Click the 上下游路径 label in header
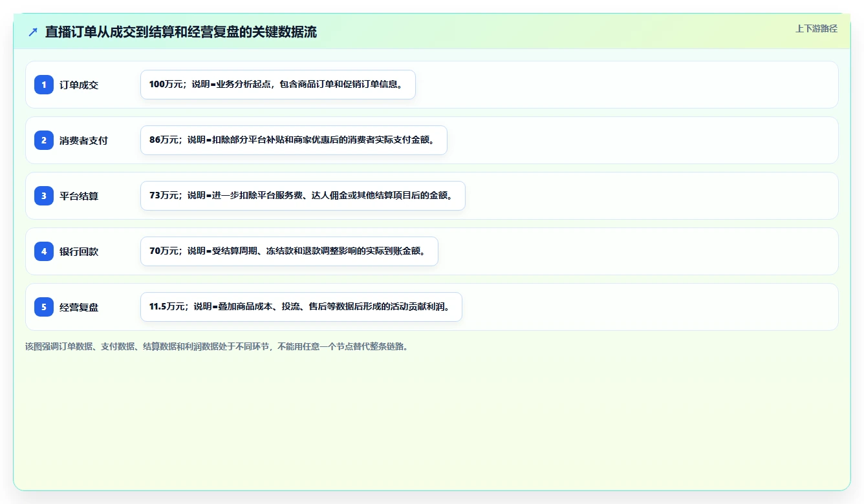This screenshot has width=864, height=504. click(x=816, y=28)
